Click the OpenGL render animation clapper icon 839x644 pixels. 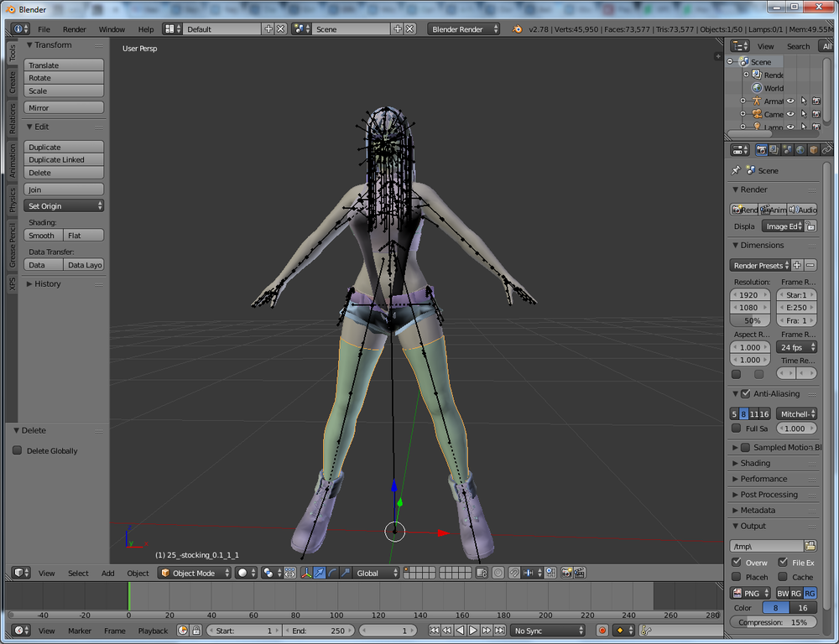580,573
